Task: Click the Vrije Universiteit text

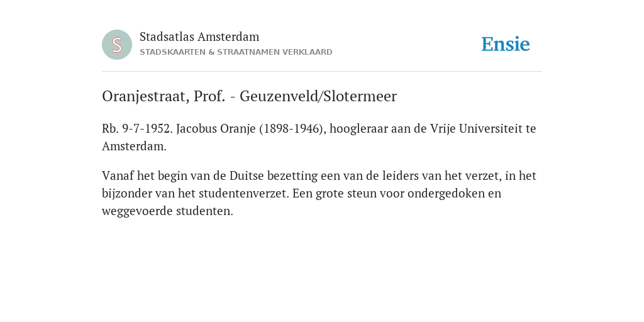Action: pyautogui.click(x=477, y=128)
